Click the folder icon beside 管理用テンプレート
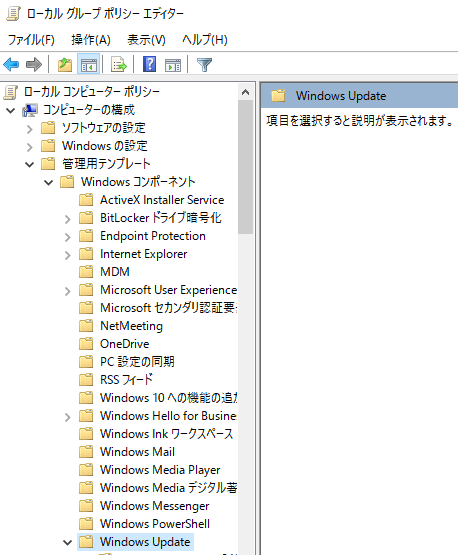This screenshot has width=458, height=555. point(48,164)
